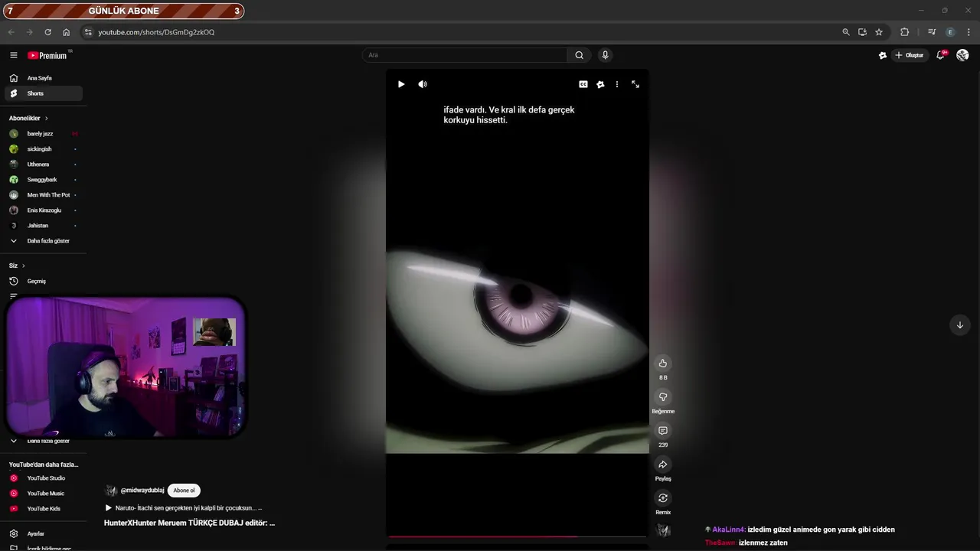Reload the page in Chrome
Viewport: 980px width, 551px height.
(x=47, y=32)
